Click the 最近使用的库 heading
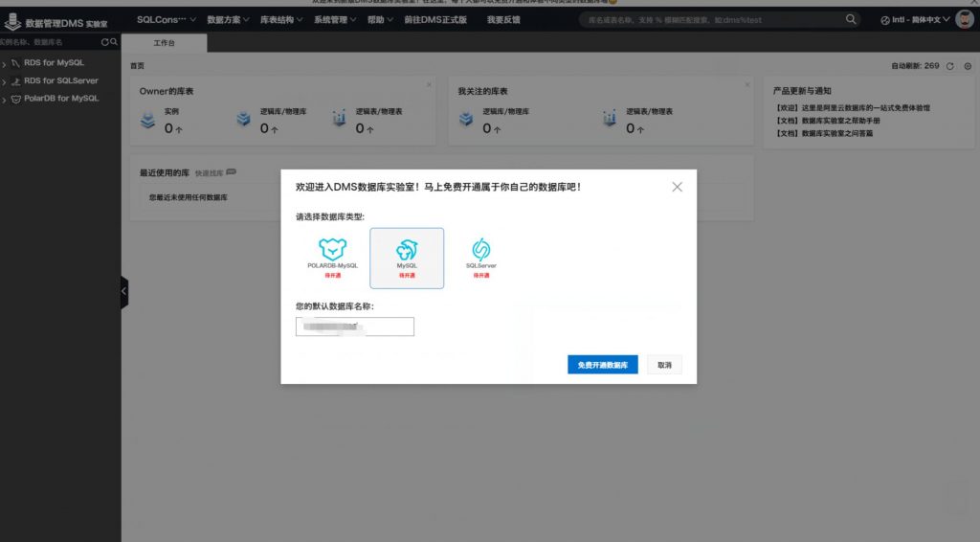Screen dimensions: 980x542 (165, 172)
